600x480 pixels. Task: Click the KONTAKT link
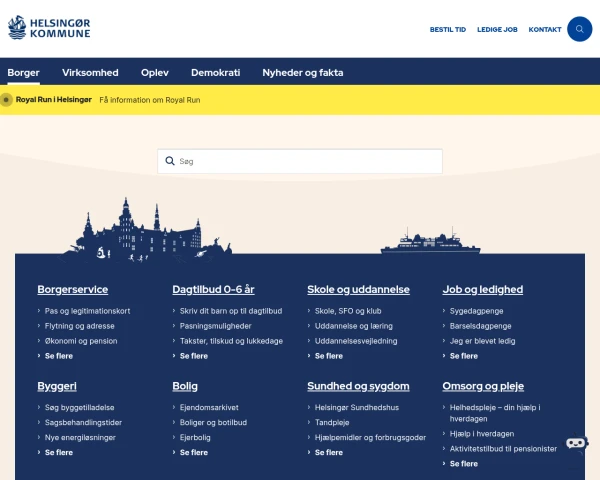[545, 29]
